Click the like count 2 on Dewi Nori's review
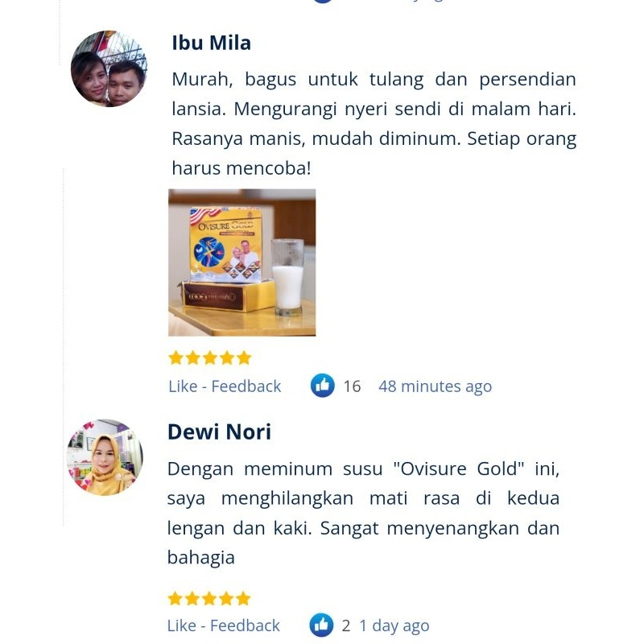The image size is (644, 644). [x=346, y=626]
